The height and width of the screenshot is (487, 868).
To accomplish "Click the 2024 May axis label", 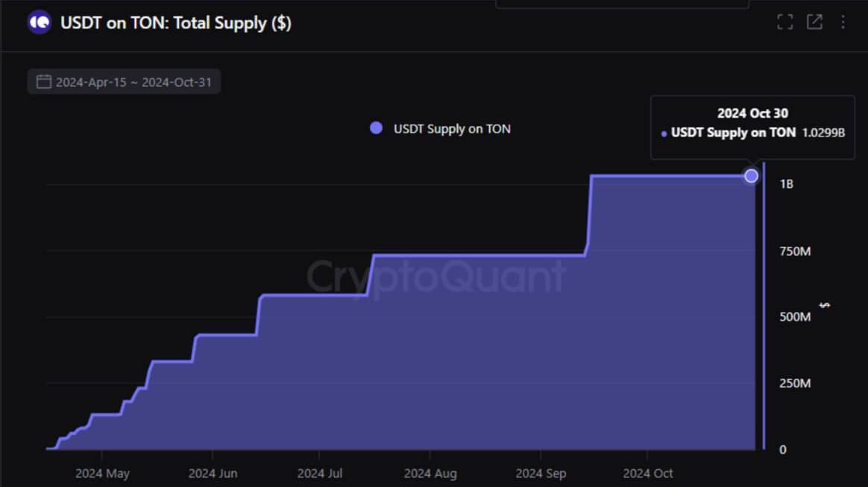I will (x=102, y=474).
